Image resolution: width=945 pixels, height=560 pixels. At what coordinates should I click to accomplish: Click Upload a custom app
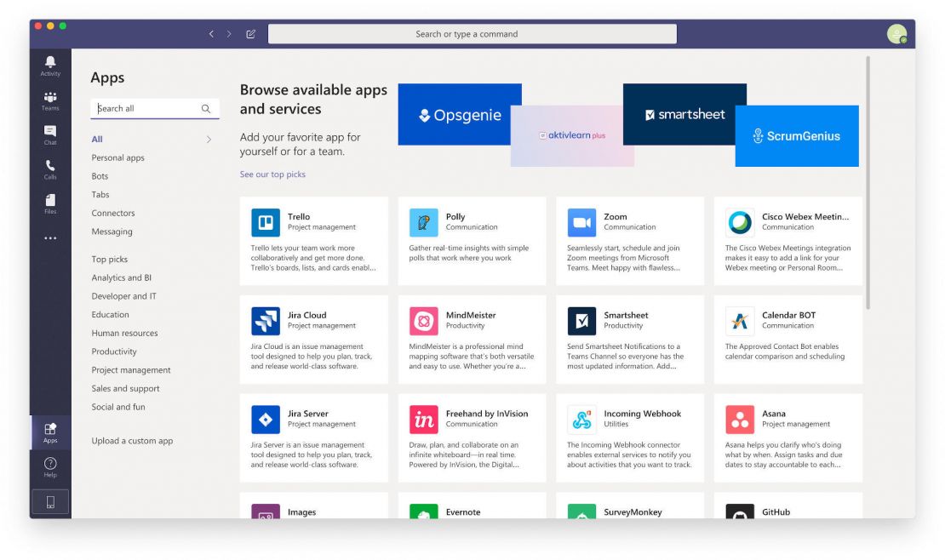click(x=131, y=441)
